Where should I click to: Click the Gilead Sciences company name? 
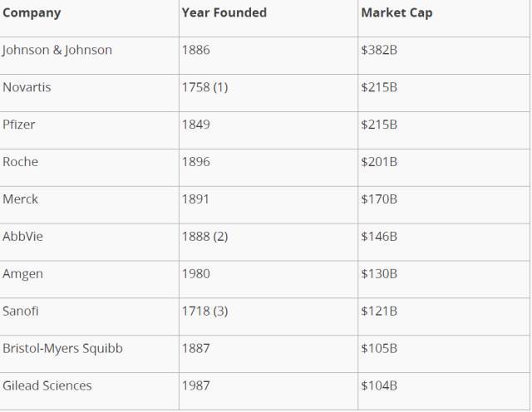[47, 385]
